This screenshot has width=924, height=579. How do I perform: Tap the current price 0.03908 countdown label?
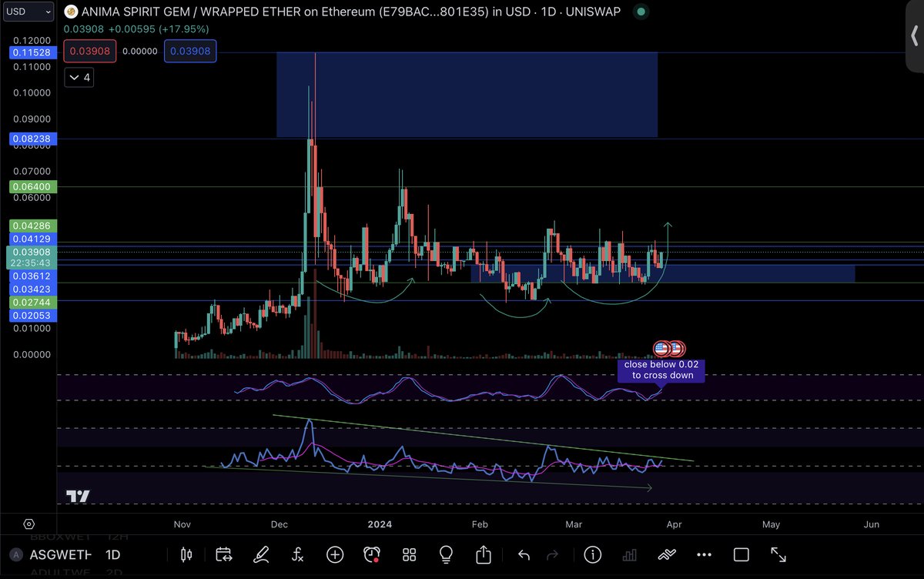click(x=31, y=258)
